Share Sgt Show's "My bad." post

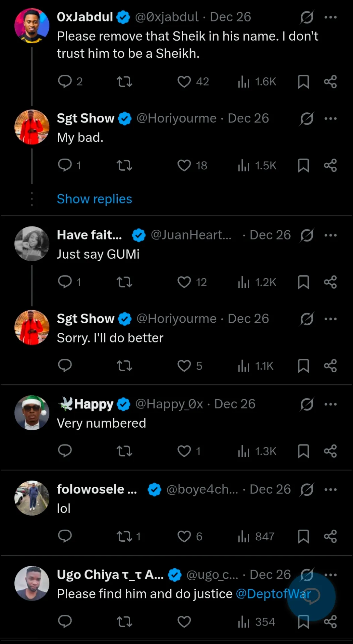coord(330,165)
